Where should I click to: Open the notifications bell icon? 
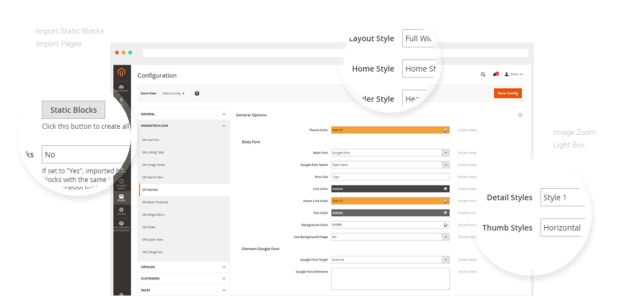coord(495,74)
